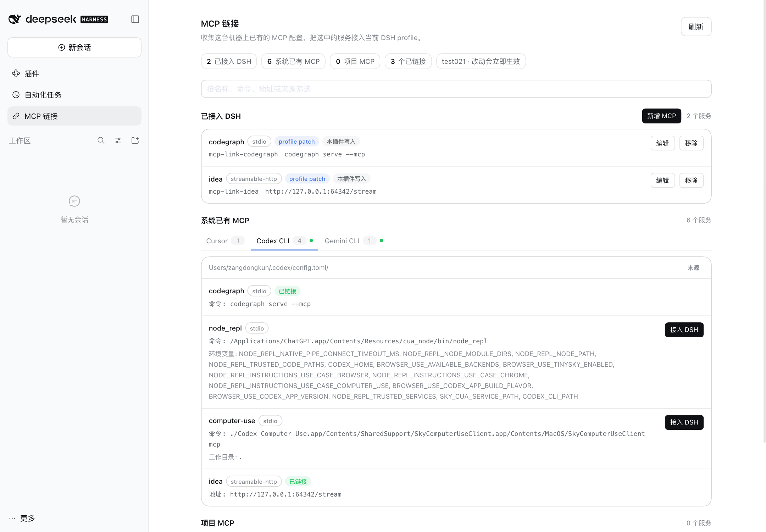Click the node_repl command path text
The height and width of the screenshot is (532, 766).
point(359,341)
